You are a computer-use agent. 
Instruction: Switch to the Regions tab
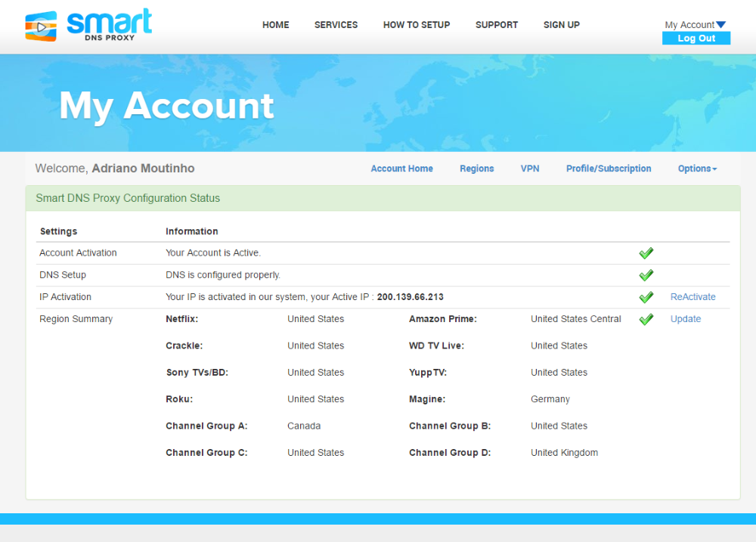[477, 169]
